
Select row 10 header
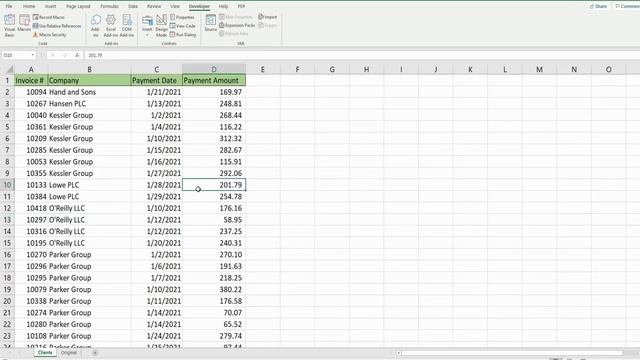click(x=7, y=185)
